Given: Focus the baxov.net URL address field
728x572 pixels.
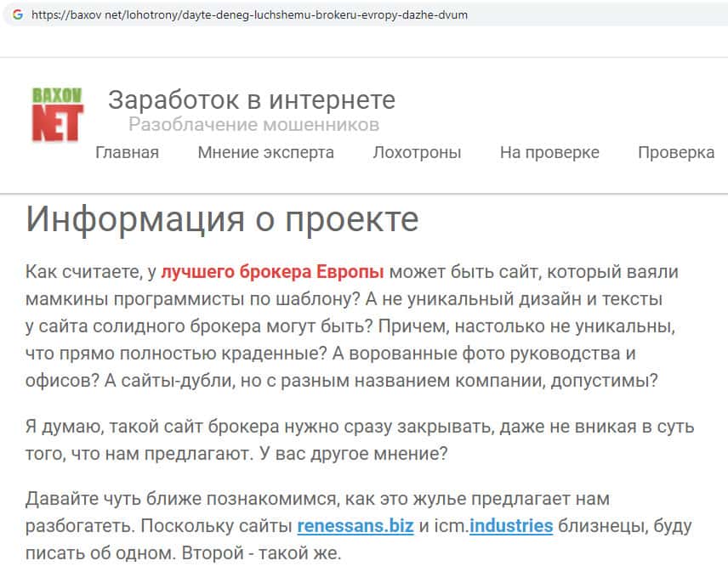Looking at the screenshot, I should click(x=248, y=15).
